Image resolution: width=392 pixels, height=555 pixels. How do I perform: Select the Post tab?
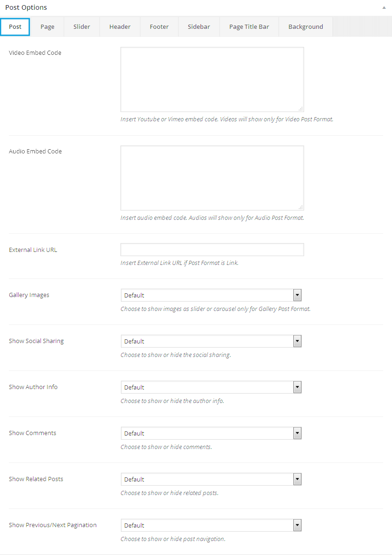click(x=15, y=27)
